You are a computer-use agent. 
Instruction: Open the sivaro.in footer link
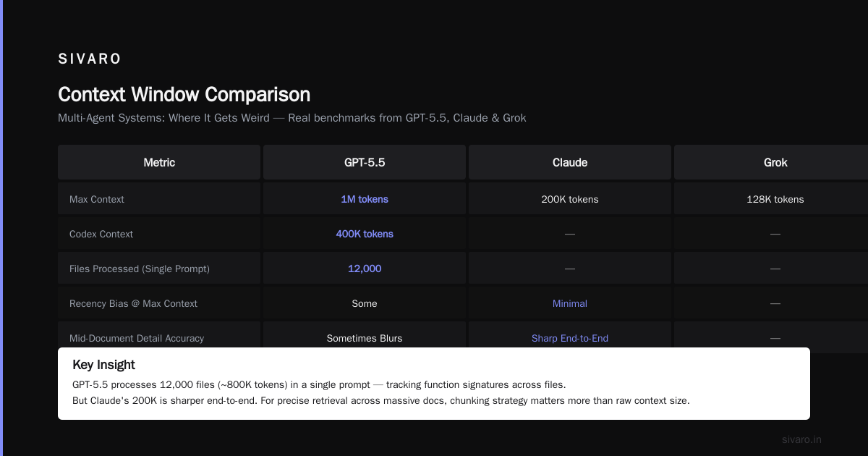(x=801, y=439)
